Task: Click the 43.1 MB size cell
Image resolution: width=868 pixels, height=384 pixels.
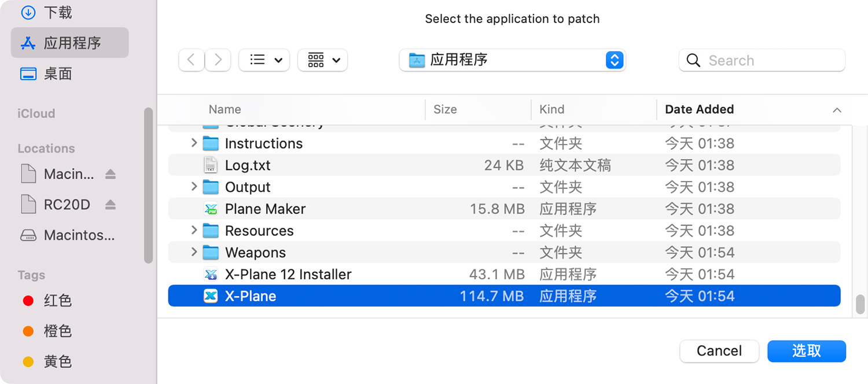Action: tap(497, 274)
